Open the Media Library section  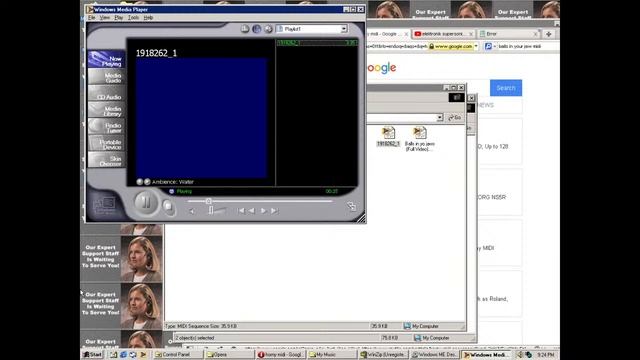[x=107, y=111]
